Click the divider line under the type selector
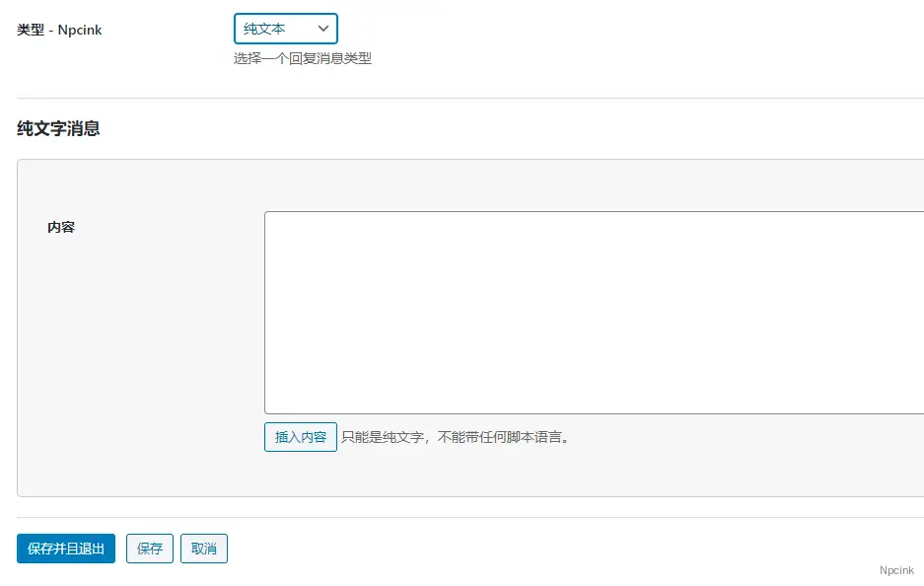This screenshot has height=586, width=924. tap(462, 97)
